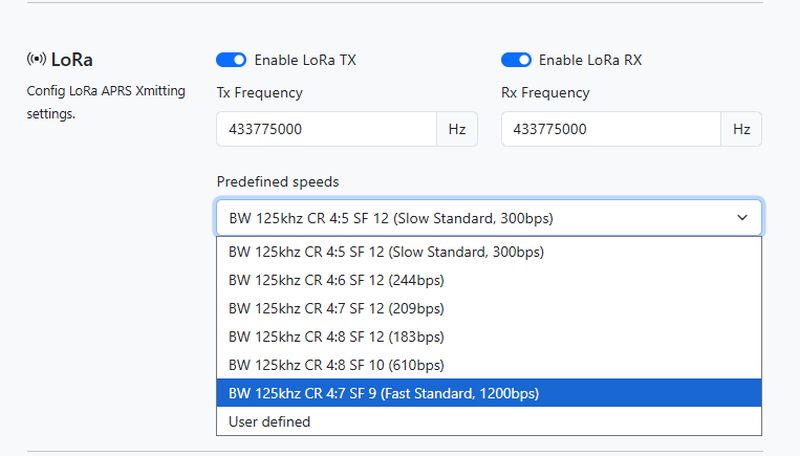Click the Enable LoRa RX label text
Viewport: 800px width, 456px height.
tap(590, 60)
